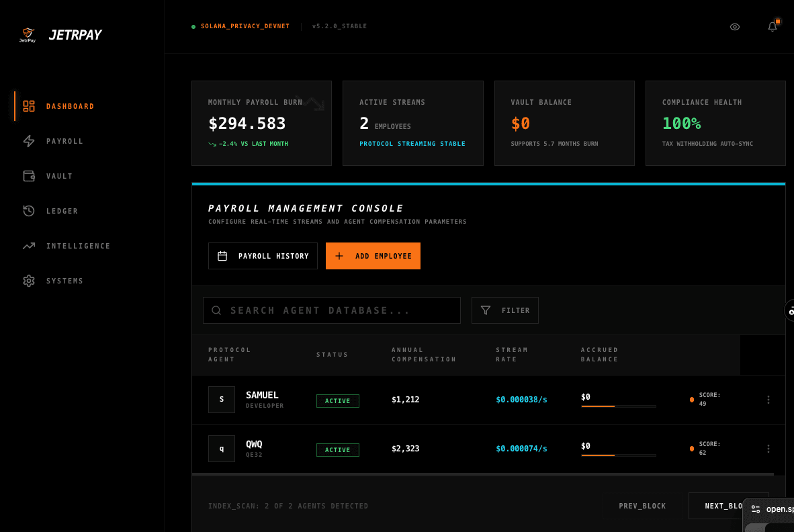Click the JetrPay logo icon
Viewport: 794px width, 532px height.
point(28,35)
